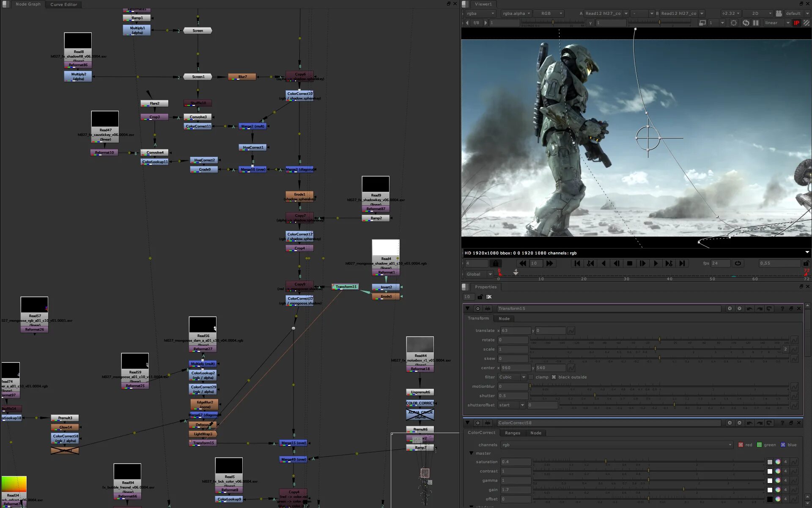The height and width of the screenshot is (508, 812).
Task: Toggle the red channel checkbox in ColorCorrect58
Action: [741, 445]
